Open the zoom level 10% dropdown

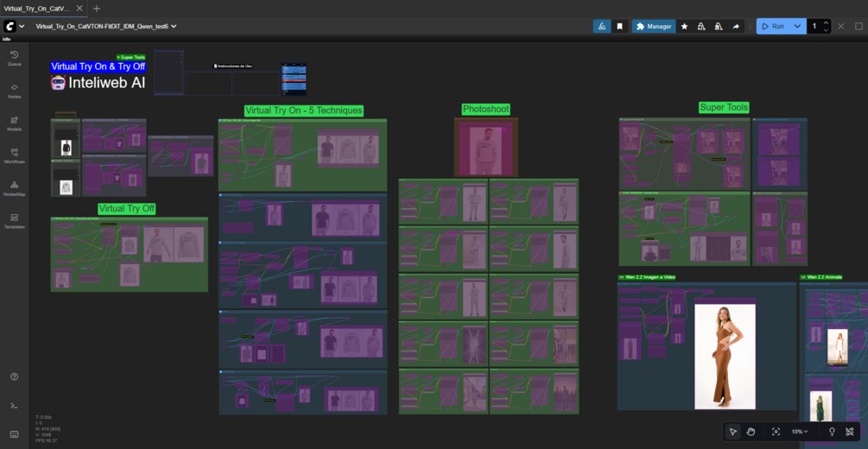(800, 432)
